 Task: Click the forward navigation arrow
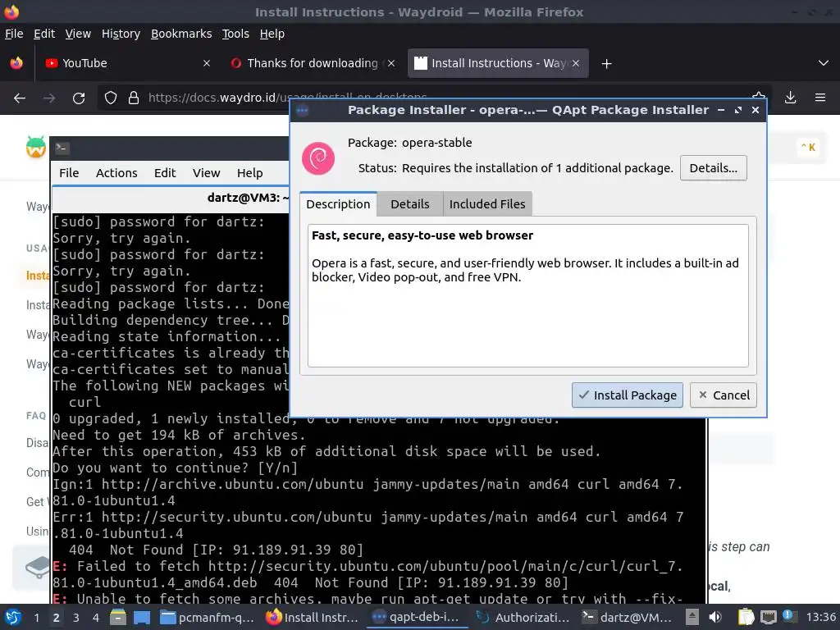click(x=49, y=98)
